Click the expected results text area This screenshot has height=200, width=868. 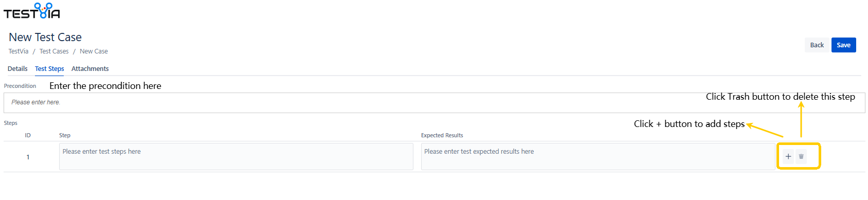[598, 156]
